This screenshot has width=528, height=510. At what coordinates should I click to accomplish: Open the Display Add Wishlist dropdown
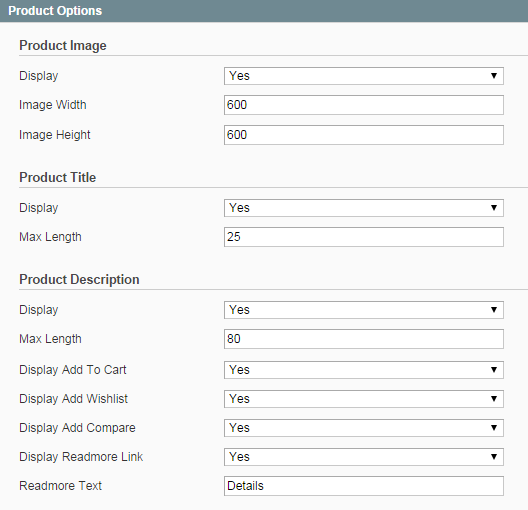tap(364, 399)
